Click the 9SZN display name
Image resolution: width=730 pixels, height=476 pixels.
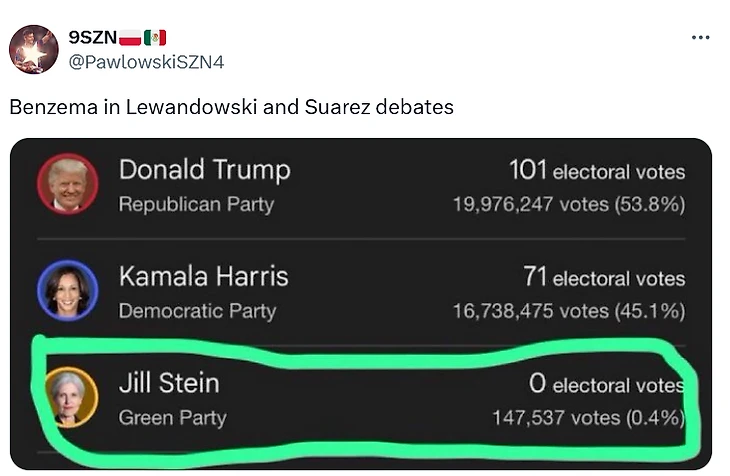(x=92, y=38)
